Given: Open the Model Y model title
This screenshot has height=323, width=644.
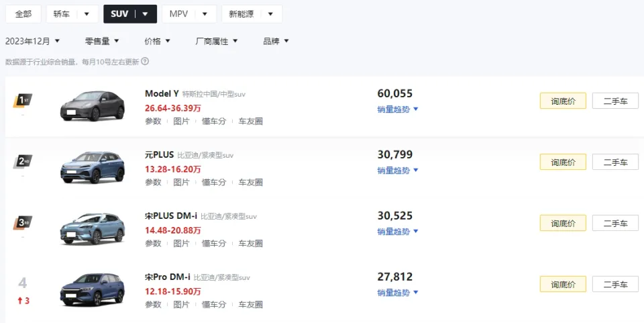Looking at the screenshot, I should (x=162, y=94).
